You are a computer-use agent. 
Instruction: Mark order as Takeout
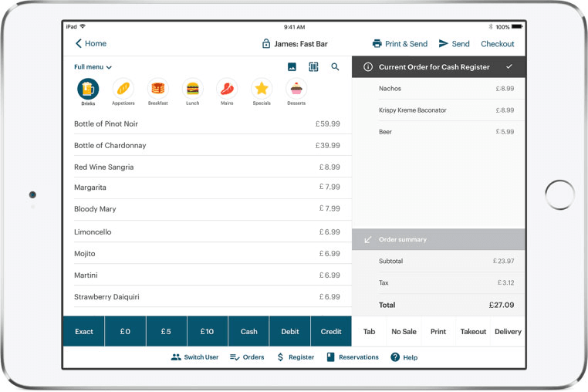(473, 331)
